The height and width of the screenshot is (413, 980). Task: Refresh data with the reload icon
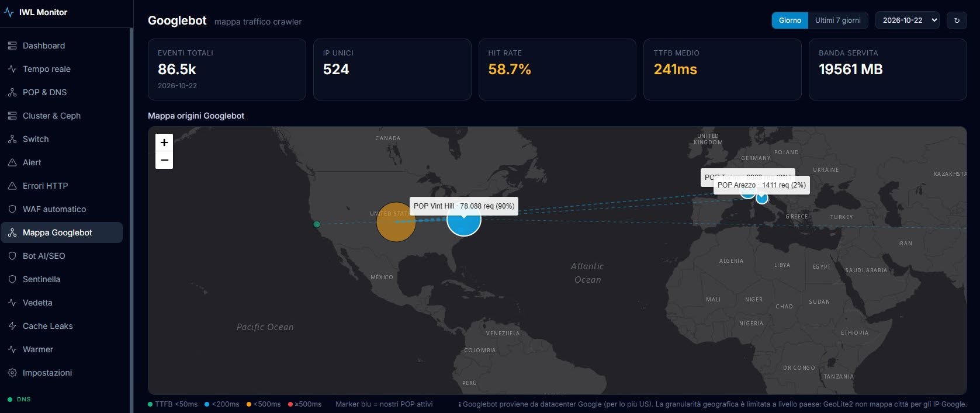(x=957, y=20)
